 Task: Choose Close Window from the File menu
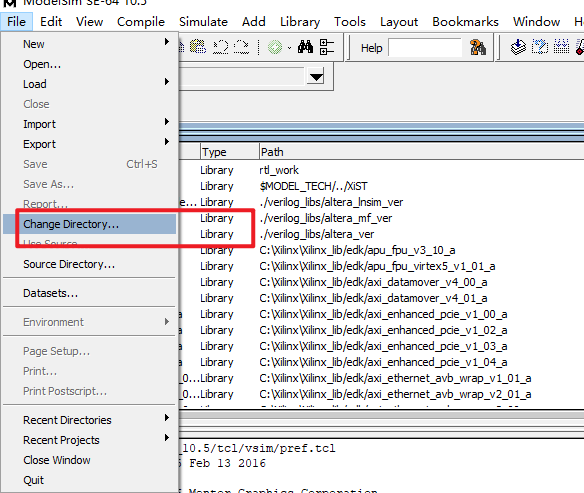click(x=89, y=460)
